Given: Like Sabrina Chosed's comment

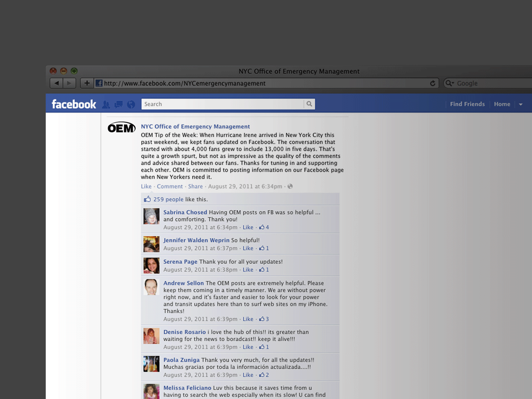Looking at the screenshot, I should click(248, 228).
